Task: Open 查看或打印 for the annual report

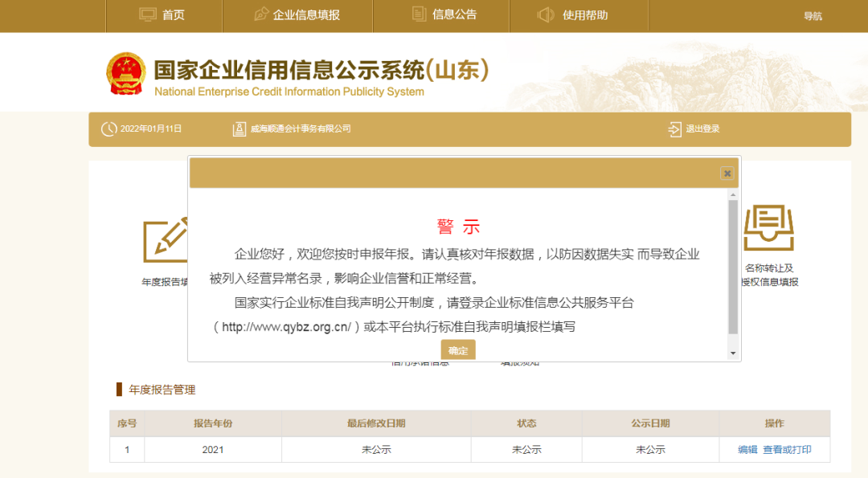Action: [789, 449]
